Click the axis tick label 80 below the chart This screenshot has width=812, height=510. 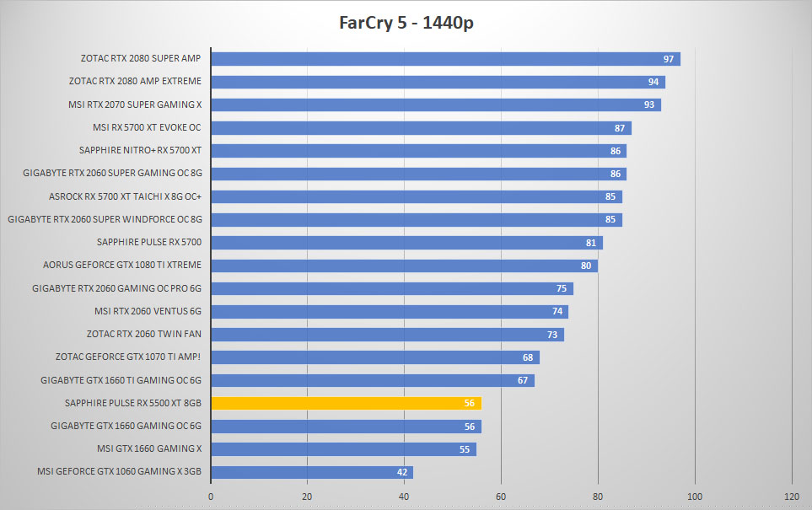[x=598, y=497]
